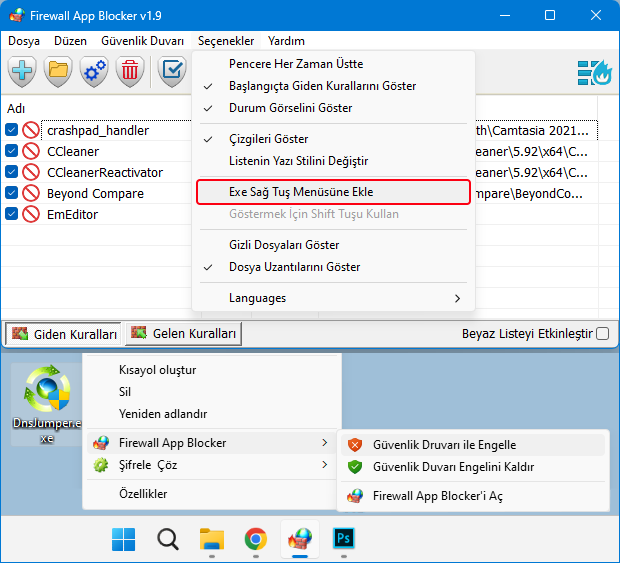Click the red trash can delete icon
The image size is (620, 563).
(130, 71)
